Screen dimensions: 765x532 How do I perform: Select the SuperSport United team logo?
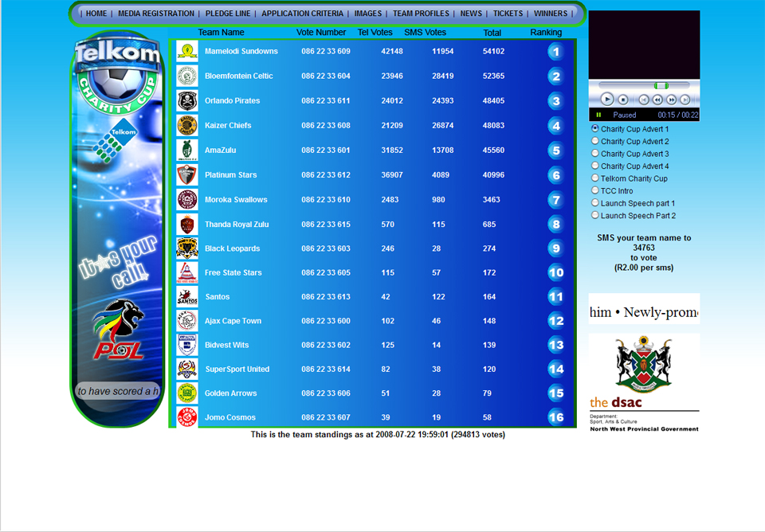click(186, 369)
